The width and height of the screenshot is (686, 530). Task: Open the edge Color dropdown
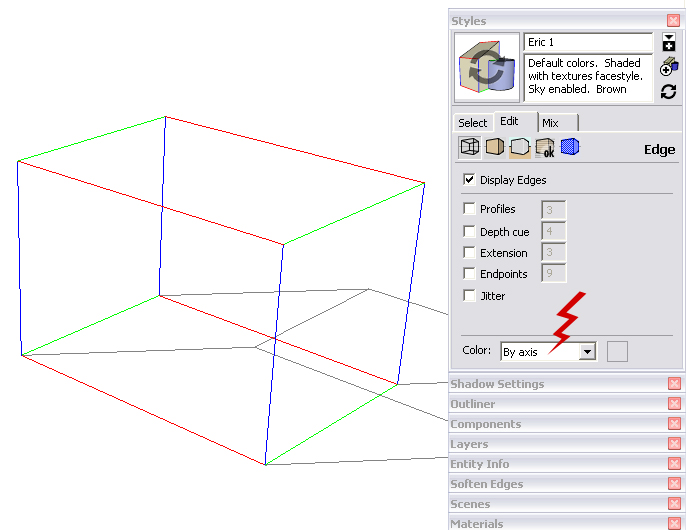548,351
